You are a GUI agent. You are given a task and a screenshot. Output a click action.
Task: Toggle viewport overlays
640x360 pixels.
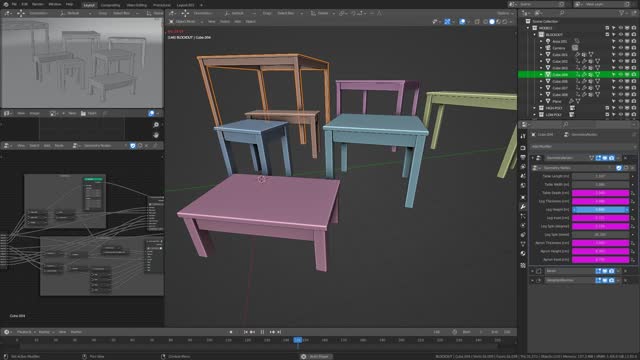[x=462, y=22]
